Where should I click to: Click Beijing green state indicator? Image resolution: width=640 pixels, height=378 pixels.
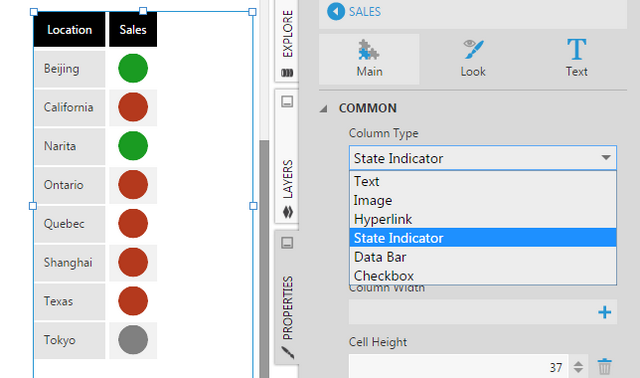click(133, 68)
